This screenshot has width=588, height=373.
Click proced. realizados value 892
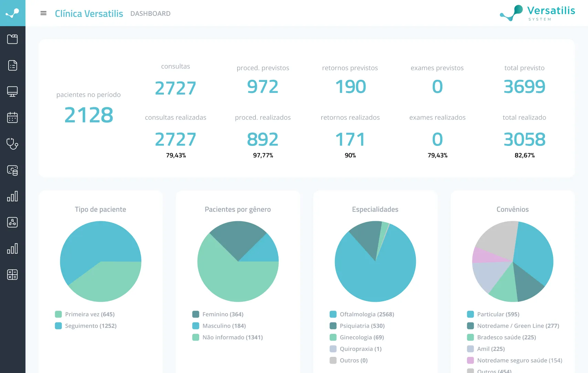pyautogui.click(x=263, y=139)
